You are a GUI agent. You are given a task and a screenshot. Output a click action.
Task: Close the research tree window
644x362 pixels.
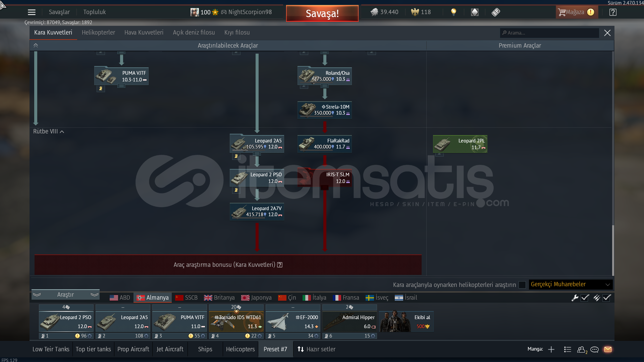click(x=607, y=33)
